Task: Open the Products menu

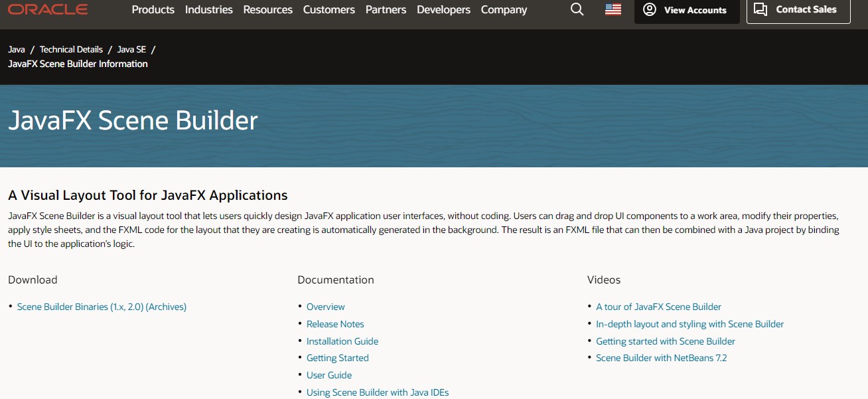Action: coord(153,9)
